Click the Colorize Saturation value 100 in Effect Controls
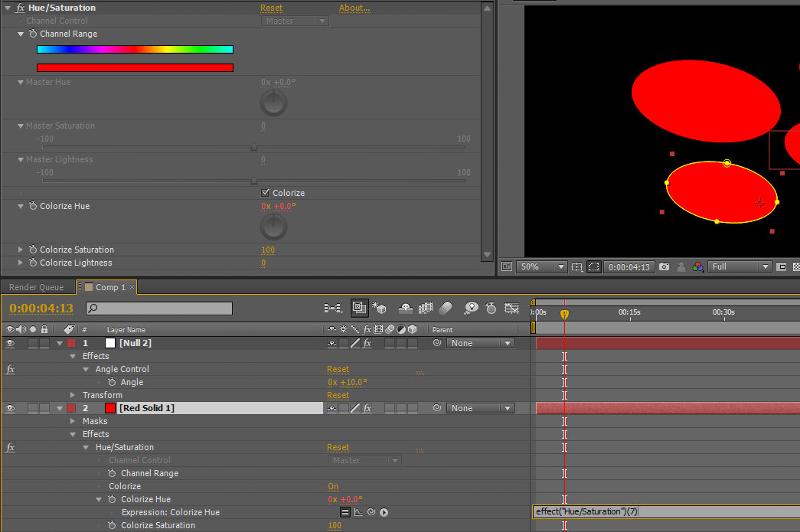 (x=268, y=249)
